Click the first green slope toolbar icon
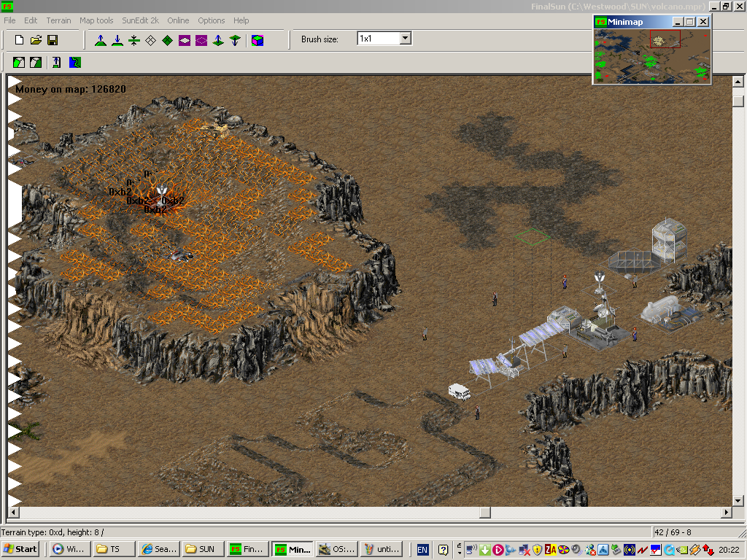The image size is (747, 560). coord(19,63)
